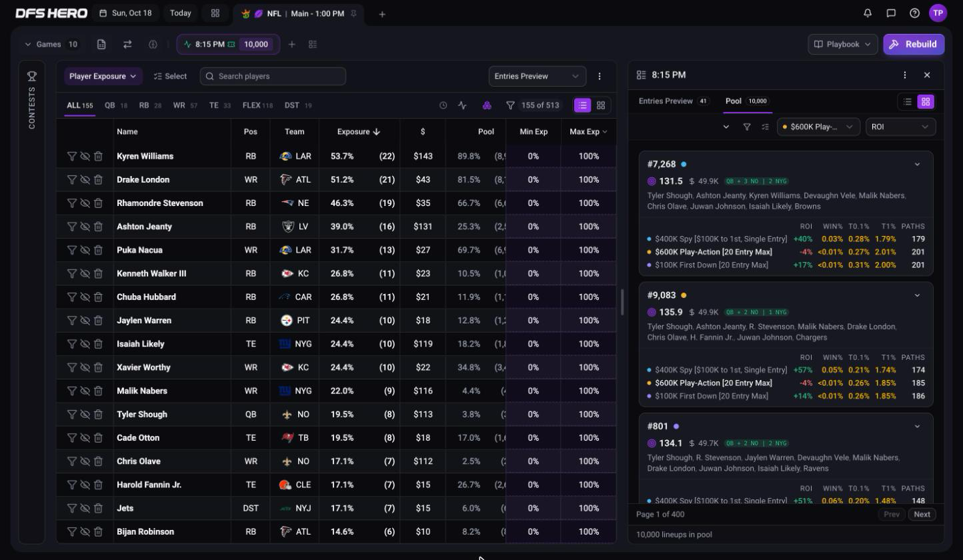This screenshot has height=560, width=963.
Task: Go to Next page of lineups
Action: click(x=922, y=514)
